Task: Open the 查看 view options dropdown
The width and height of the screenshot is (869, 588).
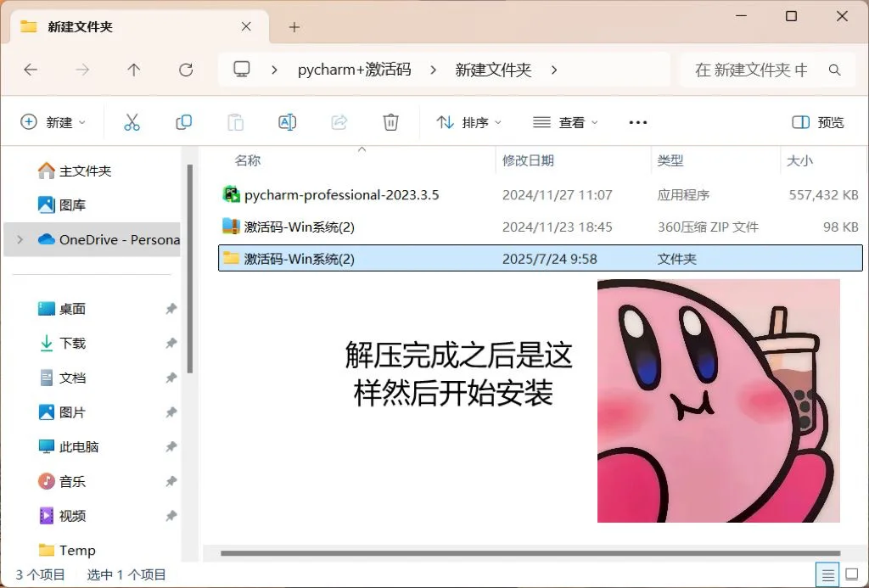Action: point(564,121)
